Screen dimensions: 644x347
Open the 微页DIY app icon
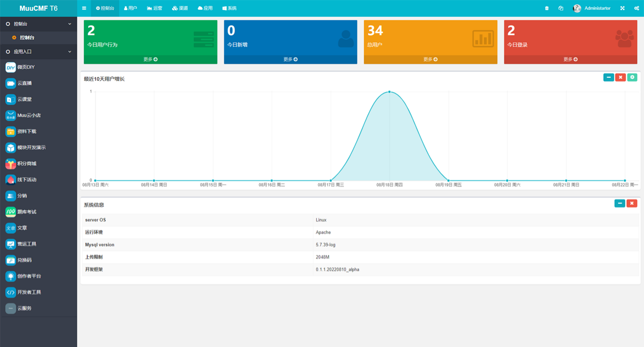pos(11,68)
